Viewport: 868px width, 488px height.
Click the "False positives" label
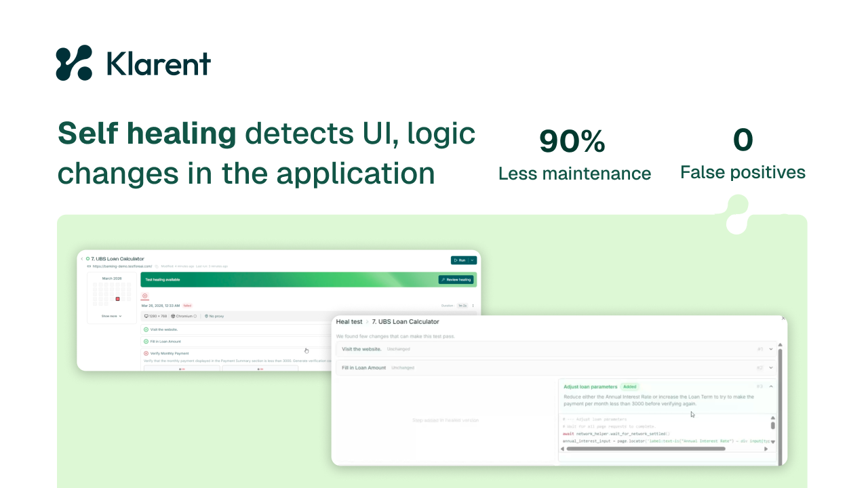click(743, 172)
